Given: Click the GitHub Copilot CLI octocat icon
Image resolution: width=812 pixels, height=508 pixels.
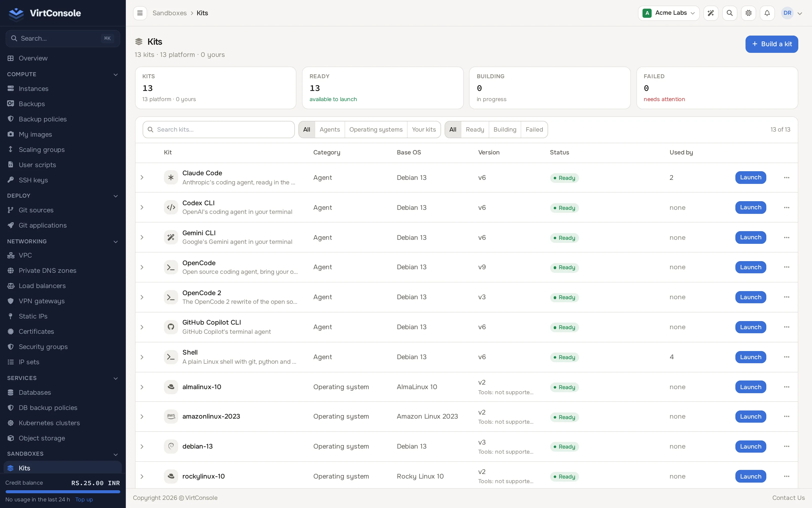Looking at the screenshot, I should [x=171, y=327].
